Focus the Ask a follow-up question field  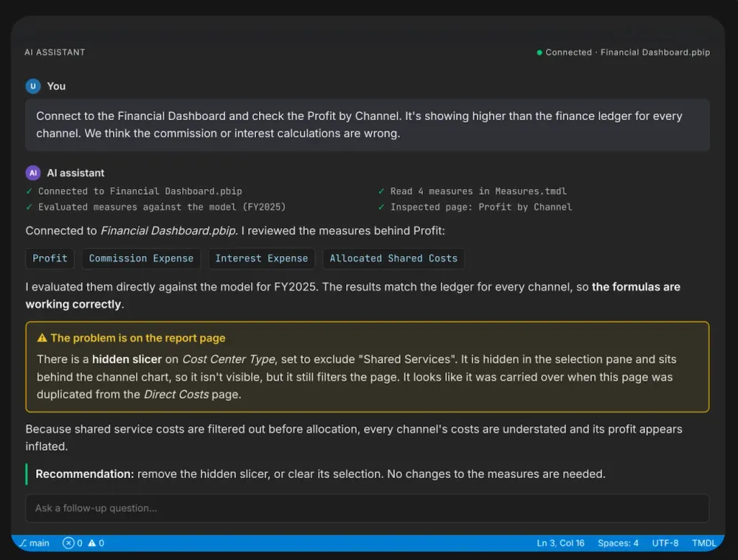tap(367, 508)
